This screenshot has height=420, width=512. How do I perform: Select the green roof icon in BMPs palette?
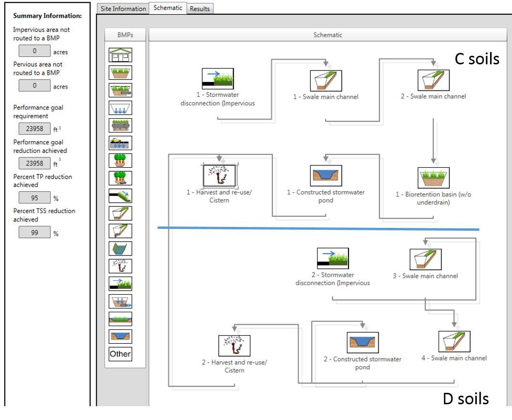(120, 55)
